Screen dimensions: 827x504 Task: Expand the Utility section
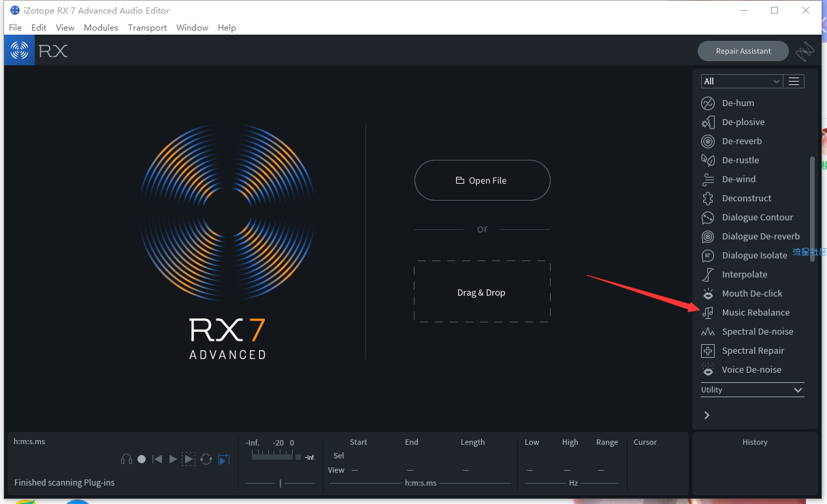coord(752,390)
